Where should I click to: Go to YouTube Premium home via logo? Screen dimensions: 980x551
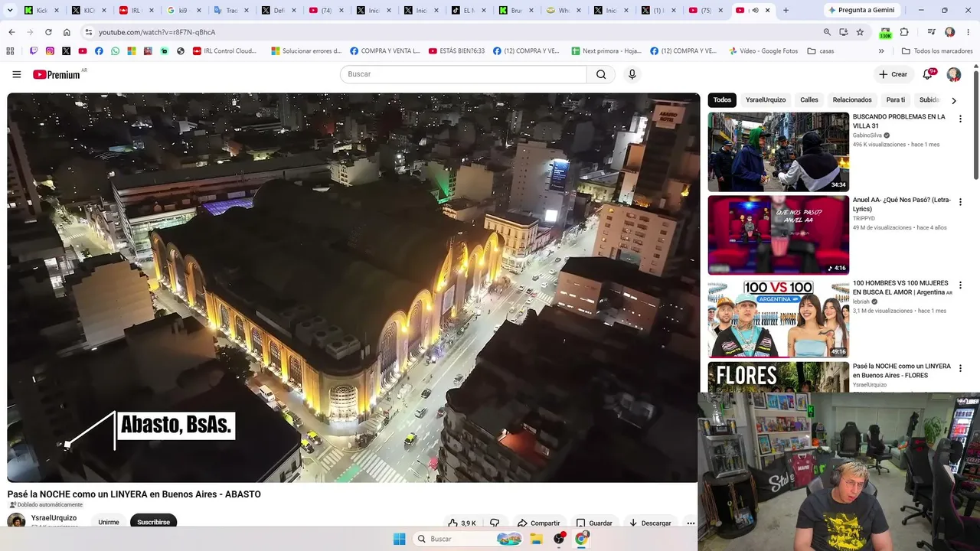point(57,74)
